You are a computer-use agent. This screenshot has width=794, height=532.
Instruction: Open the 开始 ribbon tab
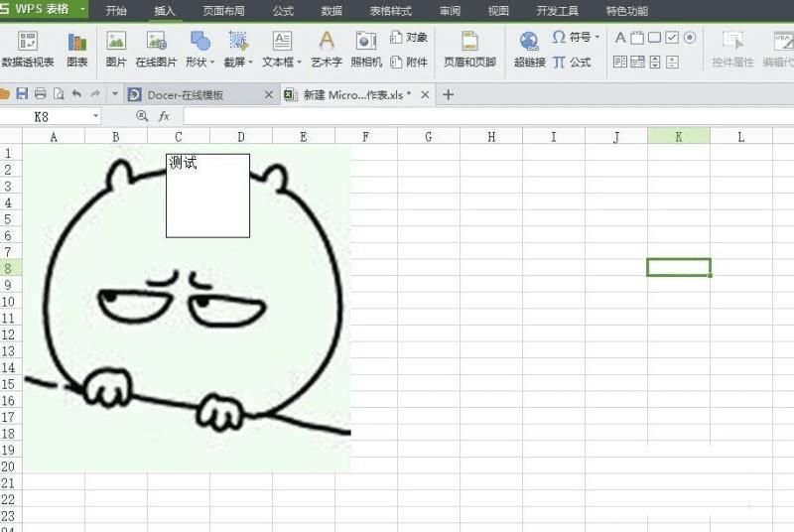pyautogui.click(x=116, y=11)
